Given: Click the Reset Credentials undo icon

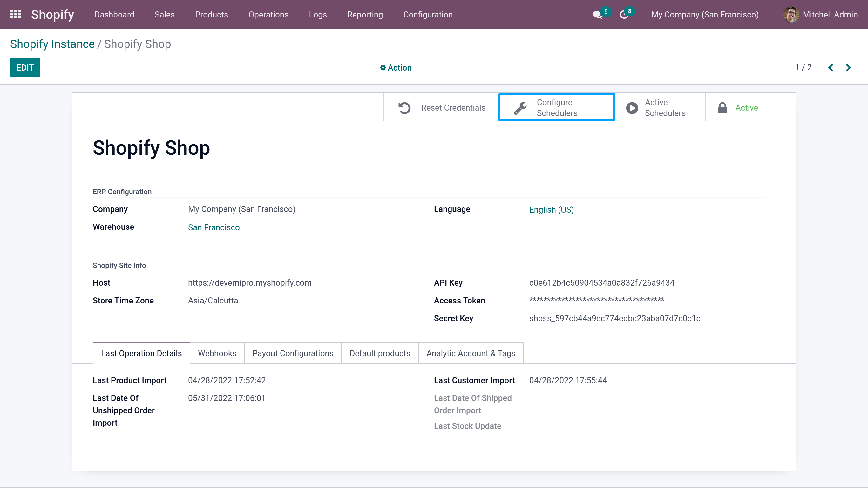Looking at the screenshot, I should point(404,108).
